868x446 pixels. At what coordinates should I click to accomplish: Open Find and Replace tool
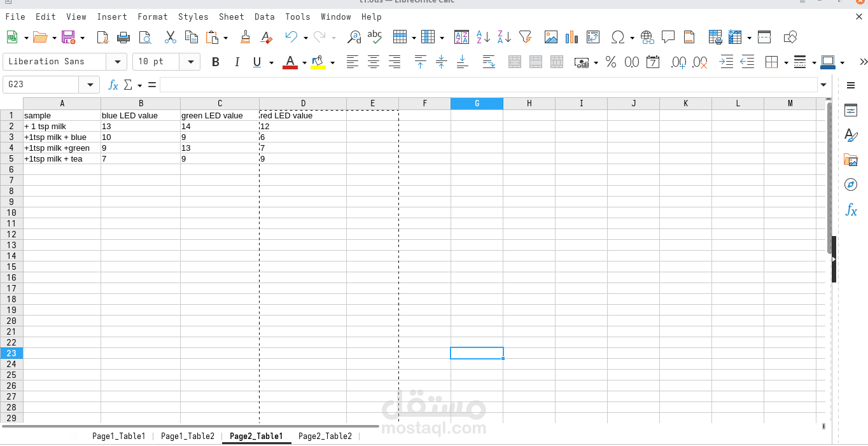(x=354, y=38)
